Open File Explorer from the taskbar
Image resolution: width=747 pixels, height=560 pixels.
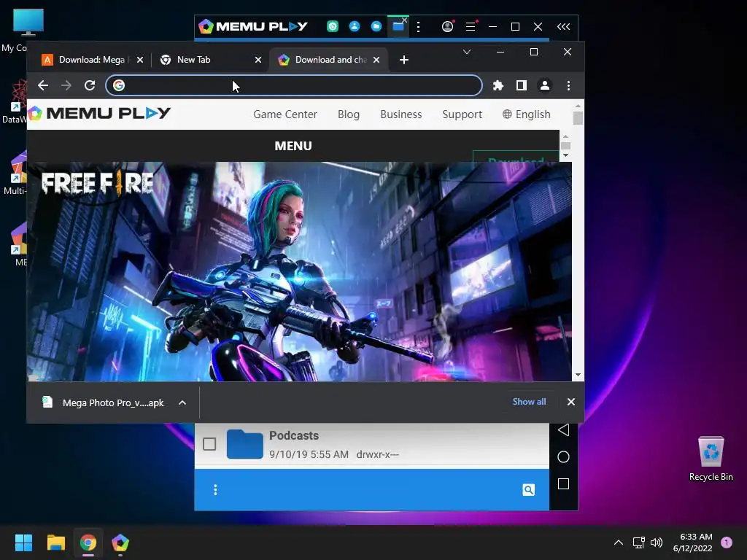(55, 542)
